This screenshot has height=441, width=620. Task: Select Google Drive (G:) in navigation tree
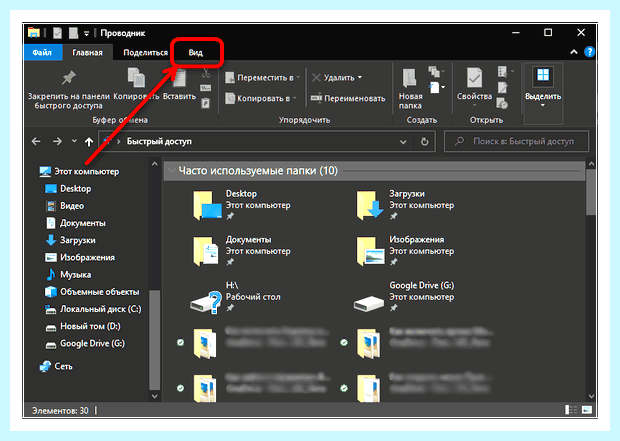pyautogui.click(x=85, y=344)
